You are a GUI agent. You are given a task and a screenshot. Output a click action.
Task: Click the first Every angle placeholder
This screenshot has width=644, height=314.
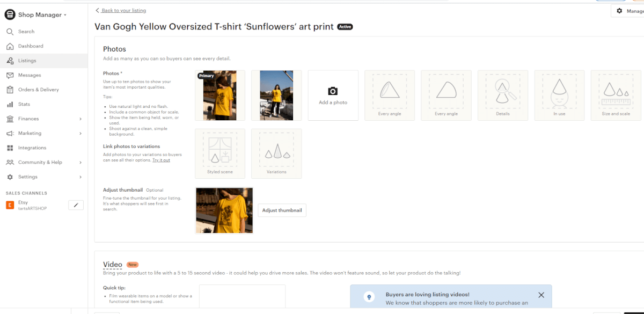click(390, 95)
